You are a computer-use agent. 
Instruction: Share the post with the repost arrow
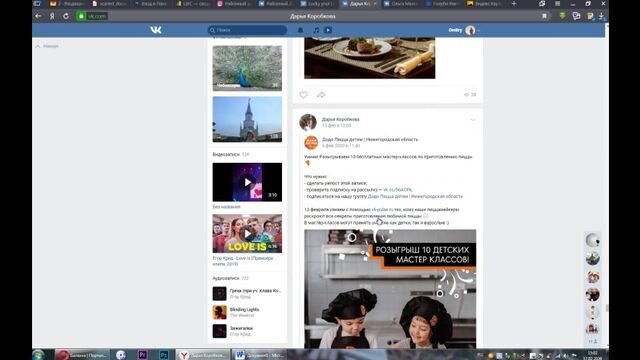click(321, 95)
